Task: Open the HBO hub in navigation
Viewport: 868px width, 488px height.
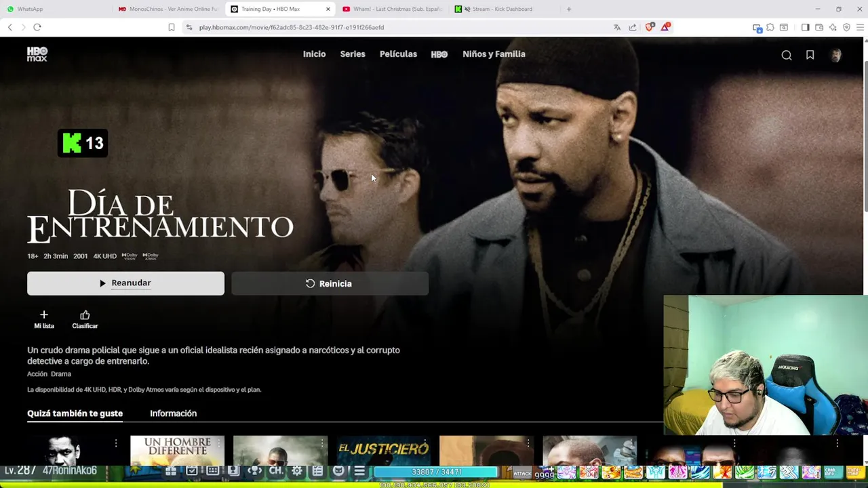Action: pos(439,54)
